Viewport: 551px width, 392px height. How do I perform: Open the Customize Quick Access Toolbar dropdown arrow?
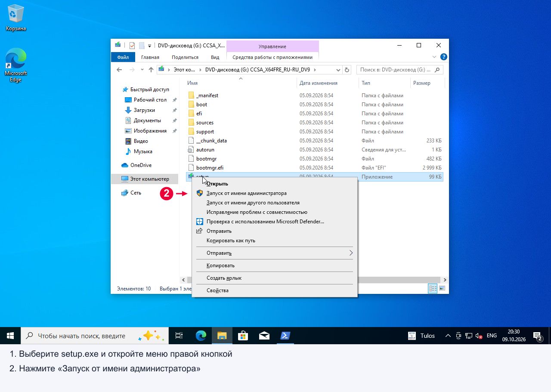(x=149, y=46)
